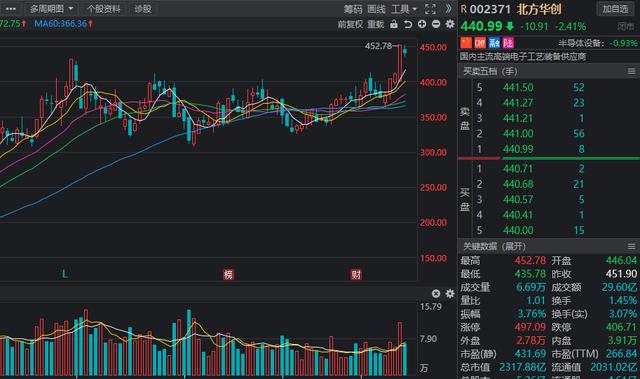This screenshot has height=379, width=640.
Task: Click the 市盈(TTM) value 266.84
Action: coord(621,353)
